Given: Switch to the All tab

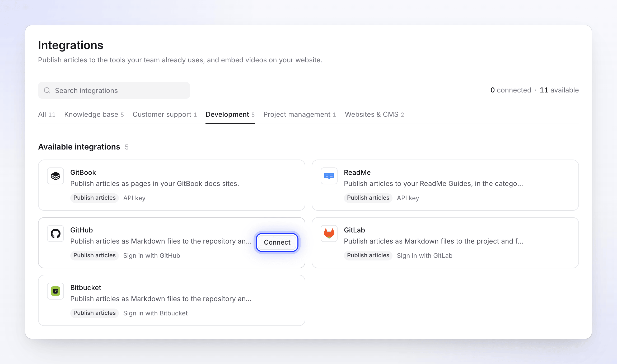Looking at the screenshot, I should [47, 114].
